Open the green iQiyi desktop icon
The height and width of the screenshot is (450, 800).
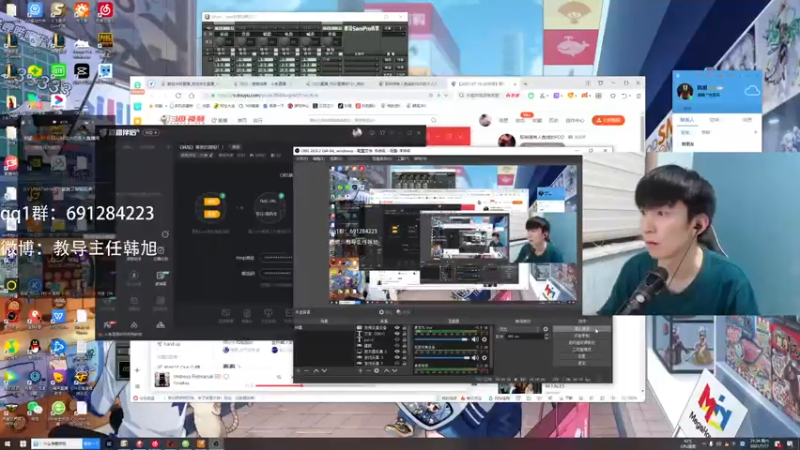click(58, 72)
